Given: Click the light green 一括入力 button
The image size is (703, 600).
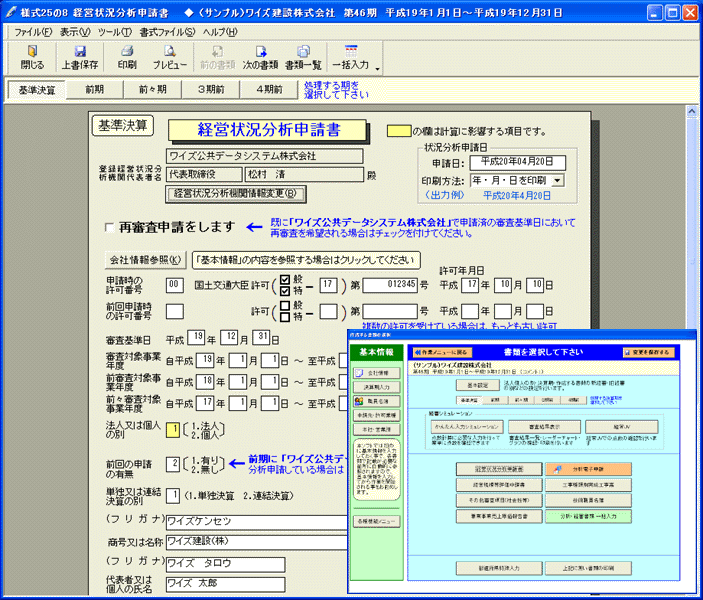Looking at the screenshot, I should coord(588,516).
